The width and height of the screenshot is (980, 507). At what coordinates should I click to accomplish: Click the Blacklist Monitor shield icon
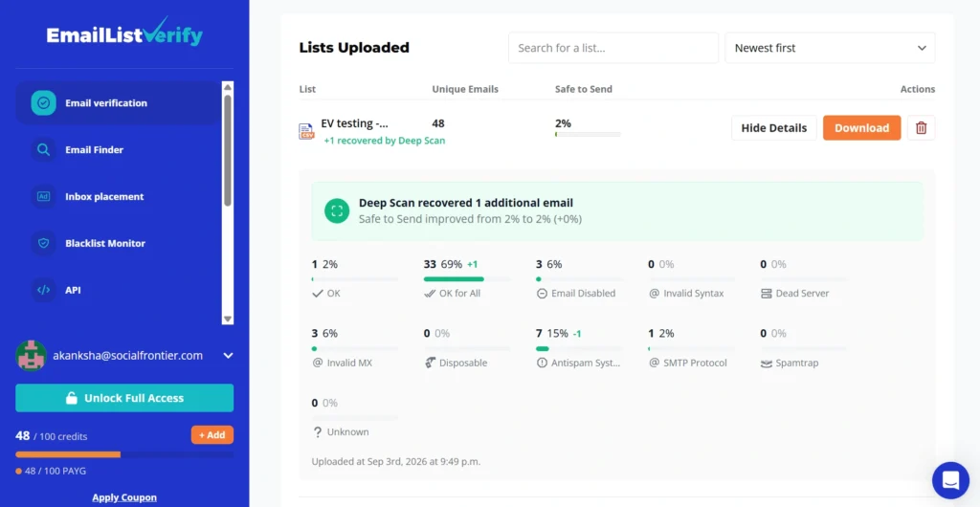pyautogui.click(x=44, y=244)
